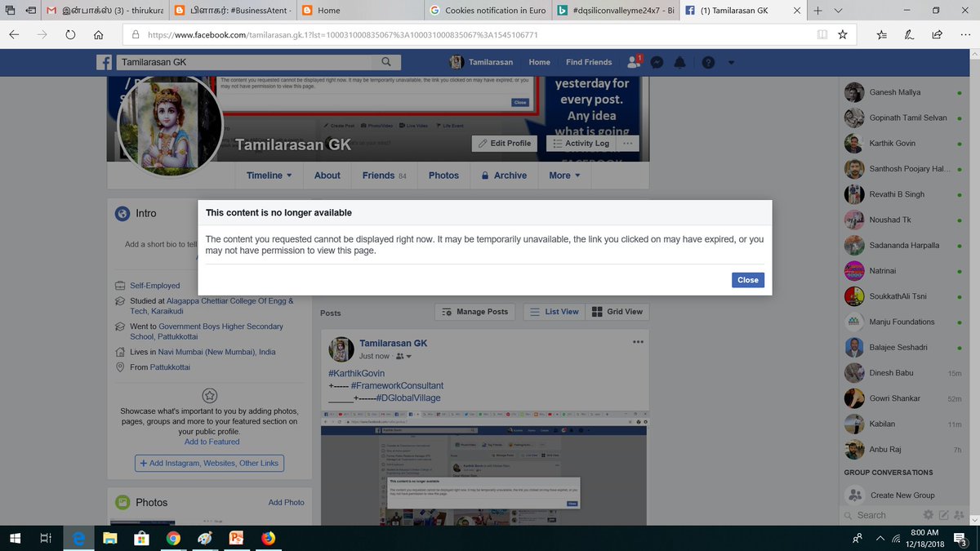This screenshot has width=980, height=551.
Task: Switch to the About tab
Action: click(x=327, y=176)
